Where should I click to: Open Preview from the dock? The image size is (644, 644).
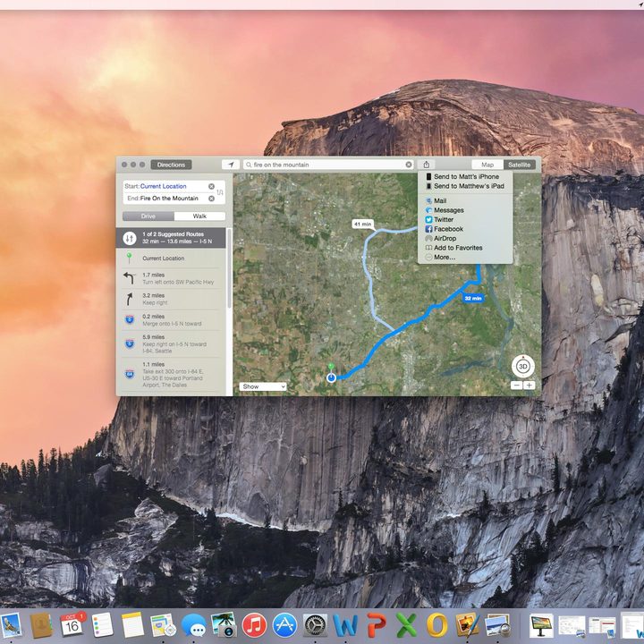tap(497, 625)
